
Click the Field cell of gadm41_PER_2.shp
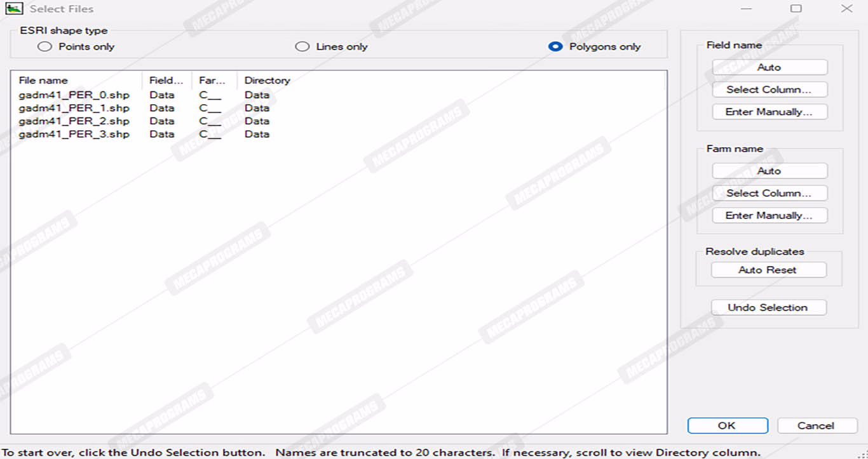coord(162,121)
